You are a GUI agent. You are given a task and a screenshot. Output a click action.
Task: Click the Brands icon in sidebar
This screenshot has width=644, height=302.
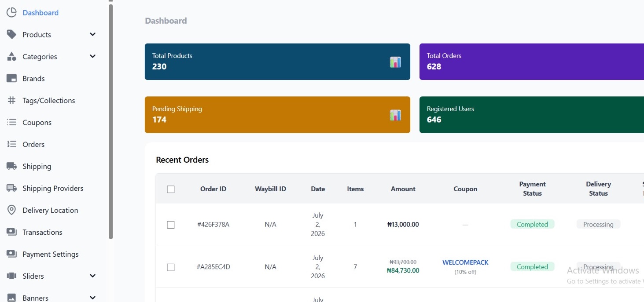pos(11,78)
